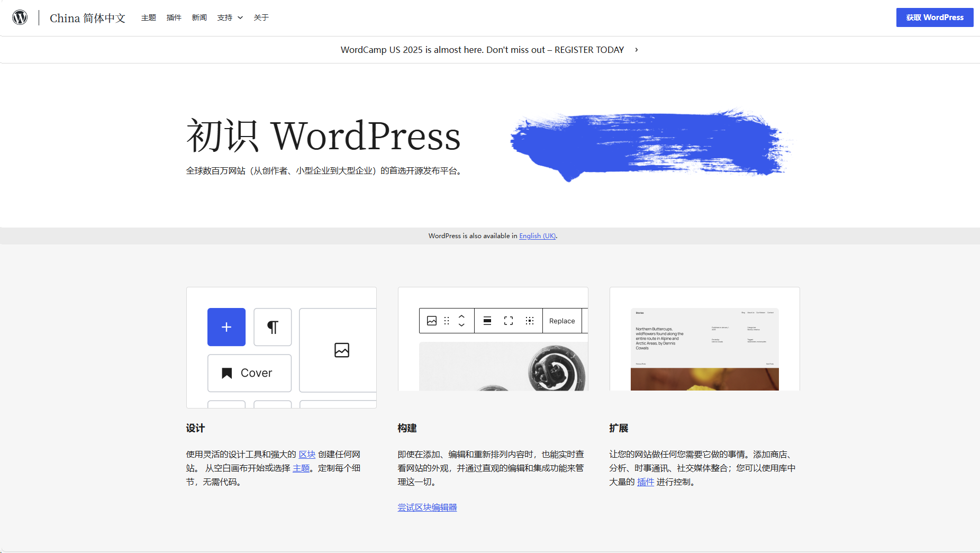Screen dimensions: 980x553
Task: Open the 主题 menu item
Action: coord(148,17)
